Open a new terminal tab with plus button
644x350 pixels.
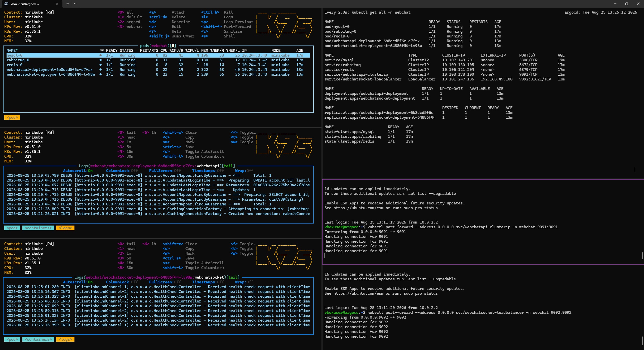pos(67,4)
